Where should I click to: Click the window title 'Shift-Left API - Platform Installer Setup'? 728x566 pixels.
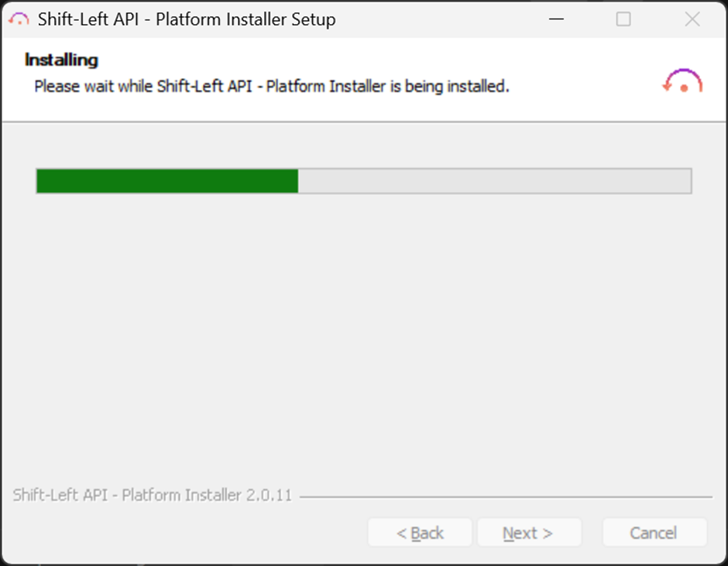[186, 19]
